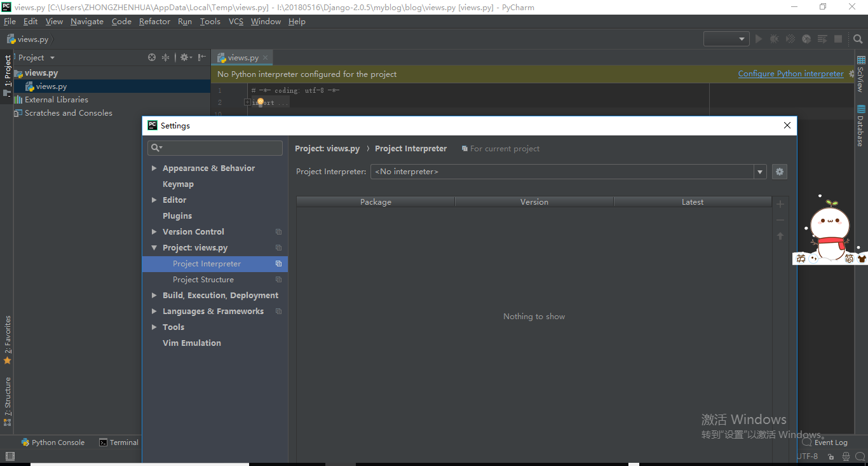Click the plus Install package icon
Viewport: 868px width, 466px height.
780,204
